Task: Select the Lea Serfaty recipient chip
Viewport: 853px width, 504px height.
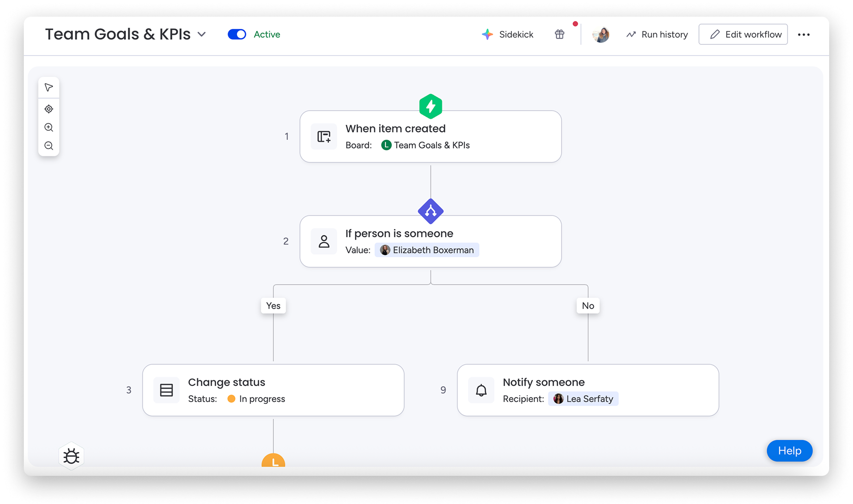Action: (583, 399)
